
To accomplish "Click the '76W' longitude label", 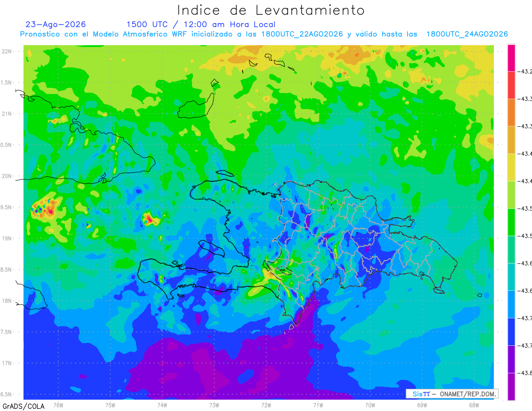I will [x=58, y=405].
